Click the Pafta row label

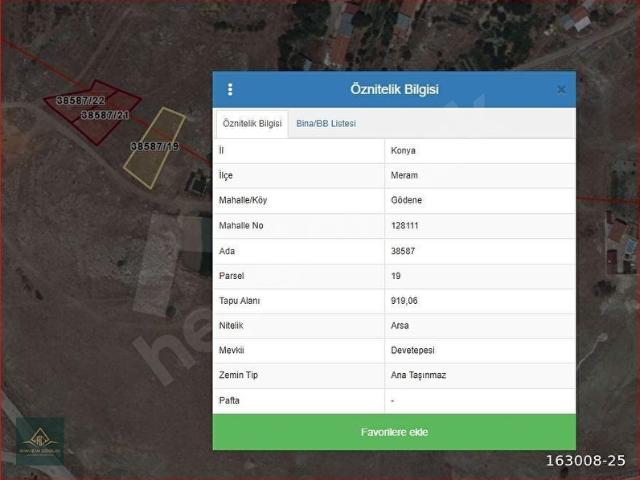[x=229, y=400]
